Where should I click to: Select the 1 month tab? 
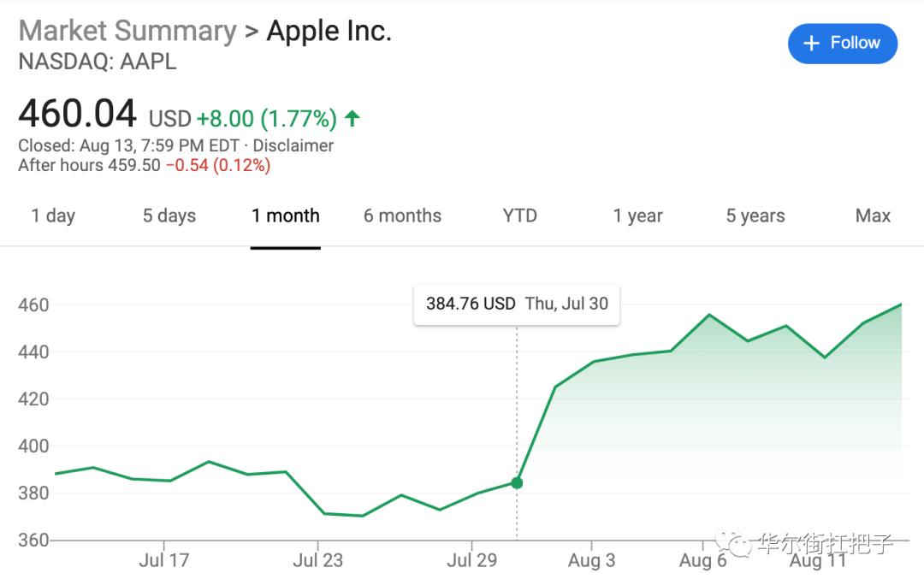[x=286, y=216]
